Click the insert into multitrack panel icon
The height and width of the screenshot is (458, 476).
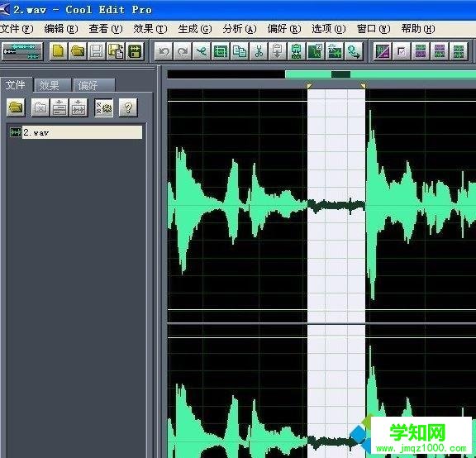59,107
